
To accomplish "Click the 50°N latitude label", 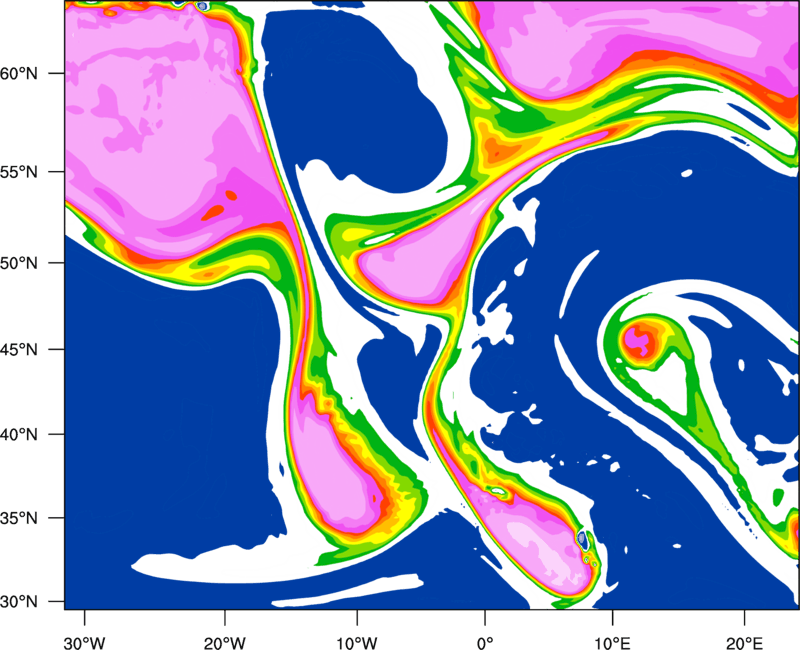I will pos(19,264).
